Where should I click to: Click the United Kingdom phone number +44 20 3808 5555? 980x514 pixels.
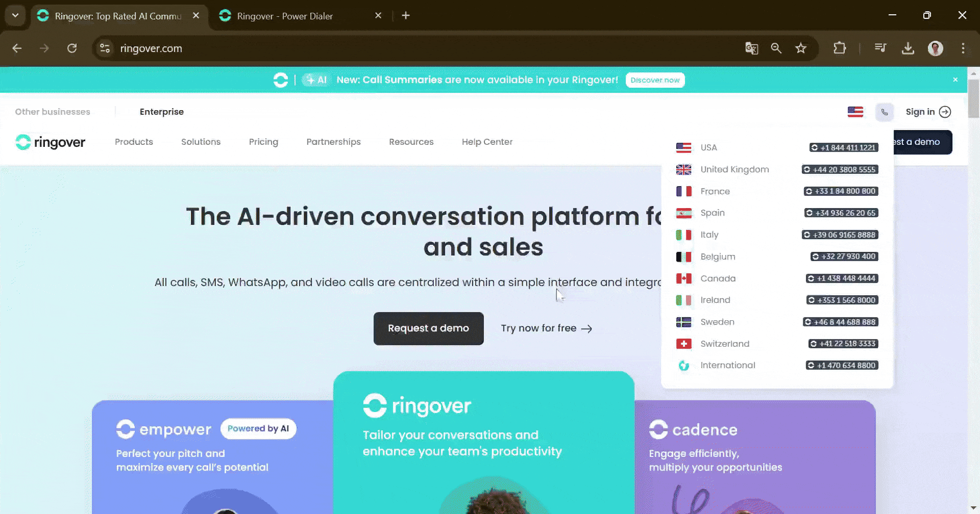point(840,169)
